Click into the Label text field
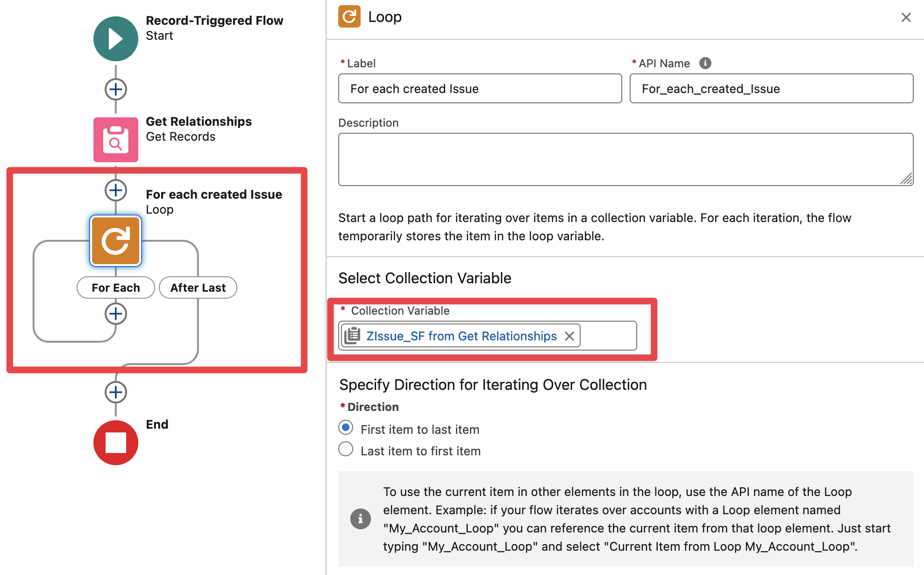The image size is (924, 575). point(480,88)
